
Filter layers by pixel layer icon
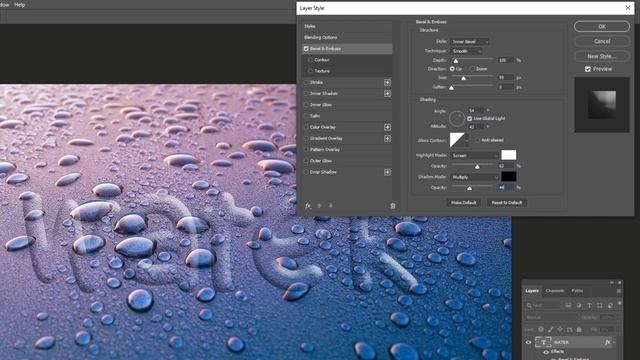click(x=568, y=305)
